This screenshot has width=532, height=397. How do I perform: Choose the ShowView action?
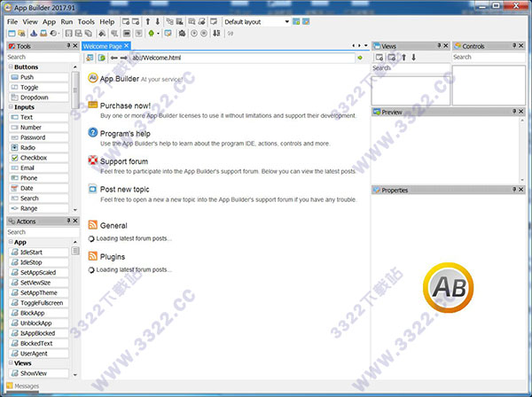[x=38, y=373]
